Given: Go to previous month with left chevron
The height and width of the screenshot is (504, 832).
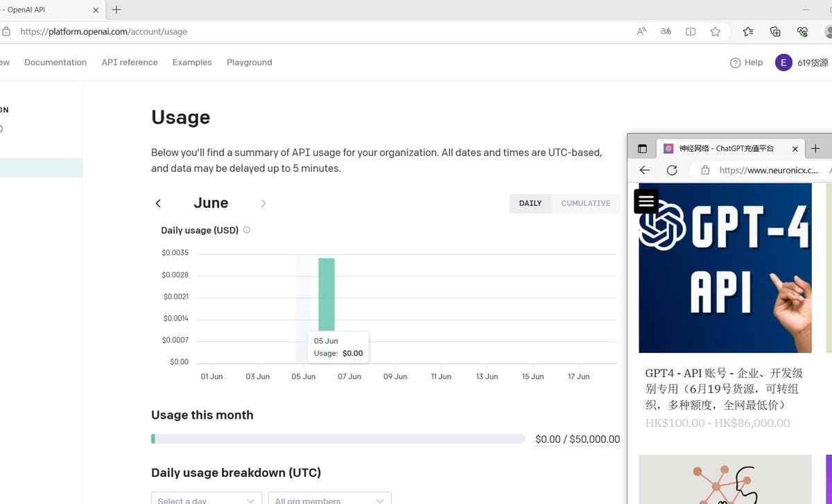Looking at the screenshot, I should (x=158, y=203).
